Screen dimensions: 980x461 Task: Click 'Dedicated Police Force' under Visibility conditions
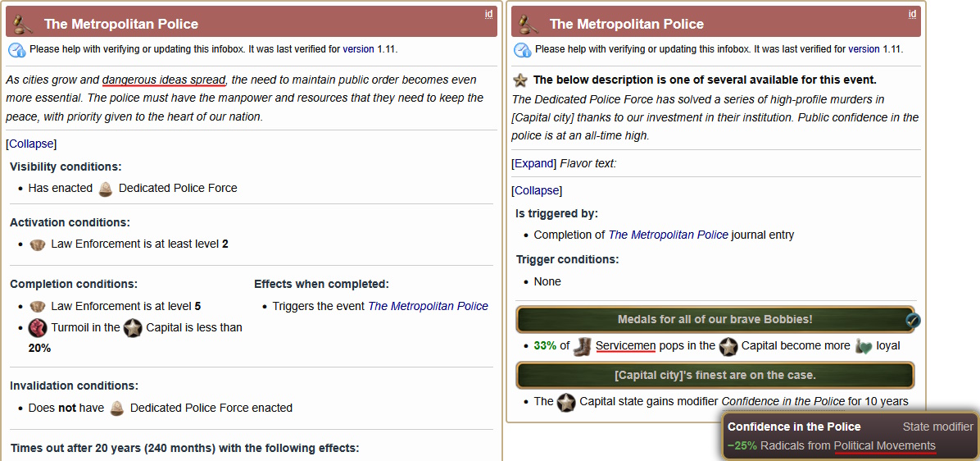coord(178,189)
